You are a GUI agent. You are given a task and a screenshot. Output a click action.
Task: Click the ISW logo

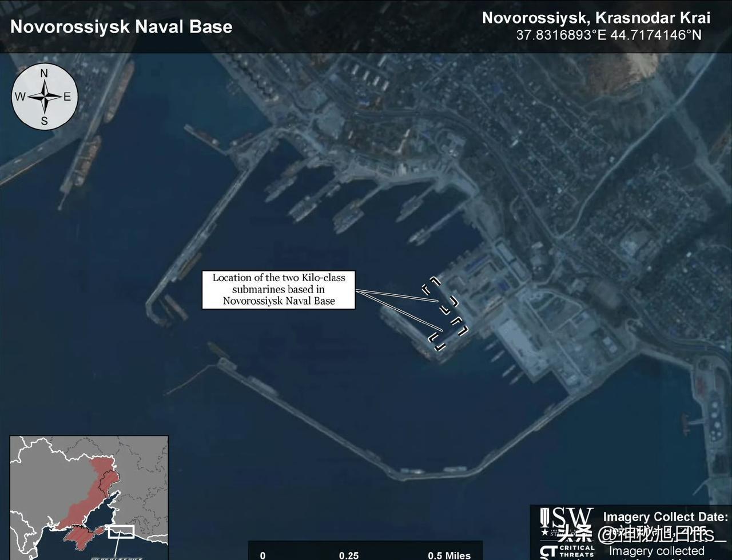click(x=567, y=522)
